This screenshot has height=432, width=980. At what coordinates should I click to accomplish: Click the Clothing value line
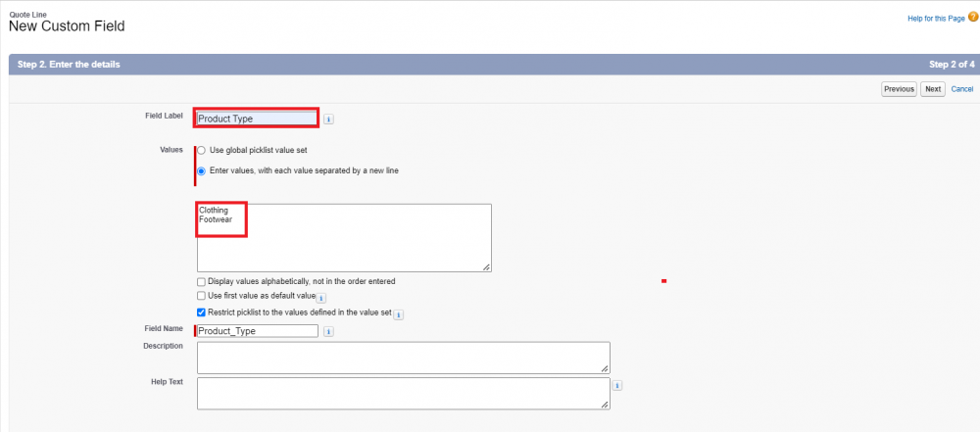(x=214, y=211)
